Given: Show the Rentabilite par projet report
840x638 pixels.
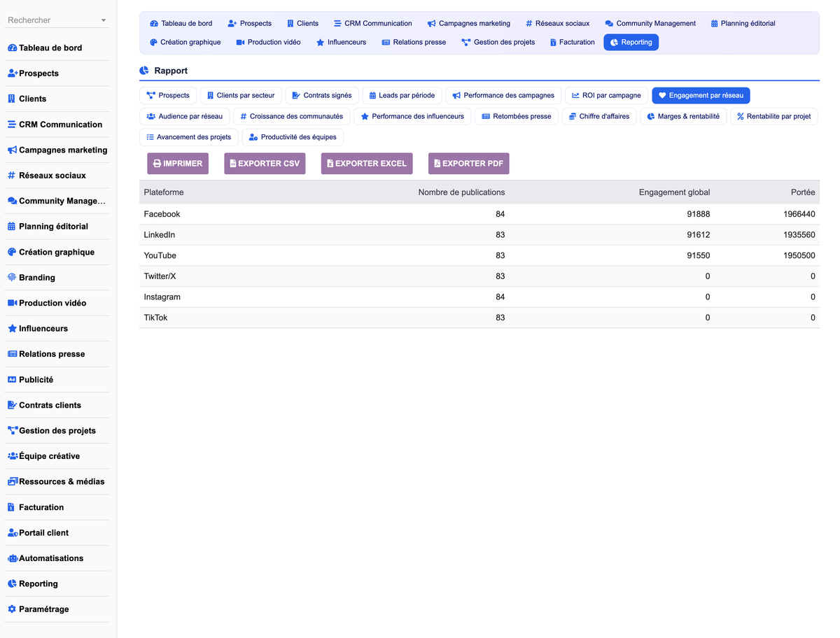Looking at the screenshot, I should pyautogui.click(x=773, y=117).
